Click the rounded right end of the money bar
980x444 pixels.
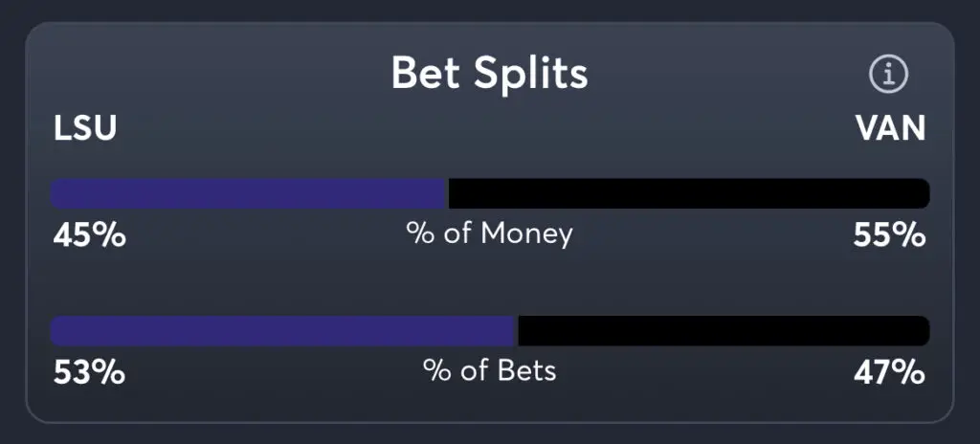(x=923, y=193)
